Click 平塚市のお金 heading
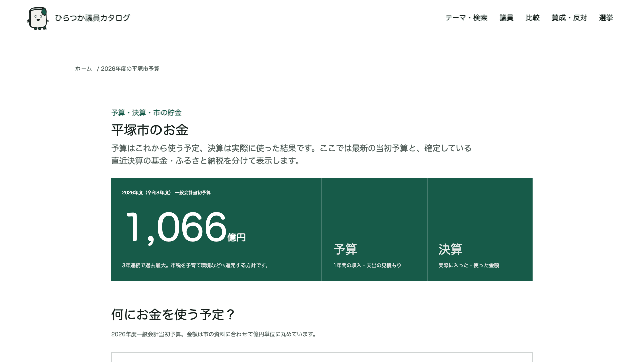This screenshot has height=362, width=644. 150,130
